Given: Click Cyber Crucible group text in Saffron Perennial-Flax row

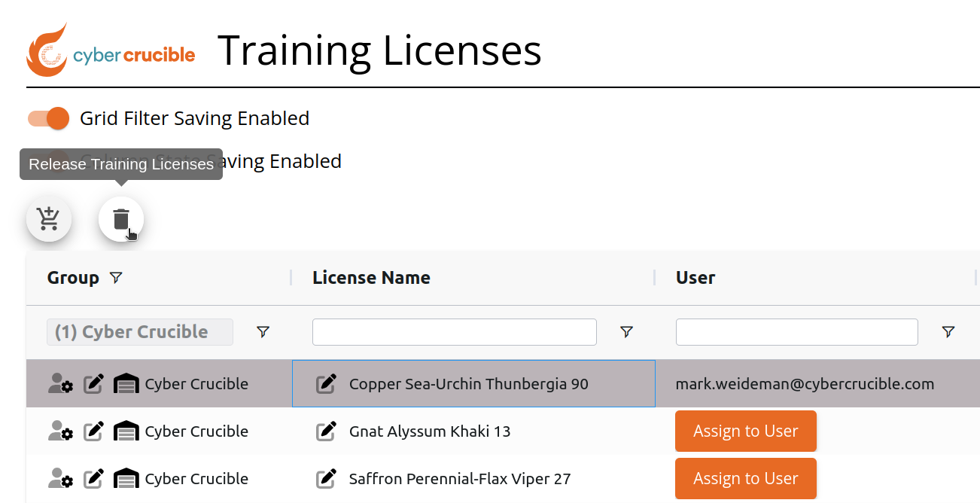Looking at the screenshot, I should (196, 479).
